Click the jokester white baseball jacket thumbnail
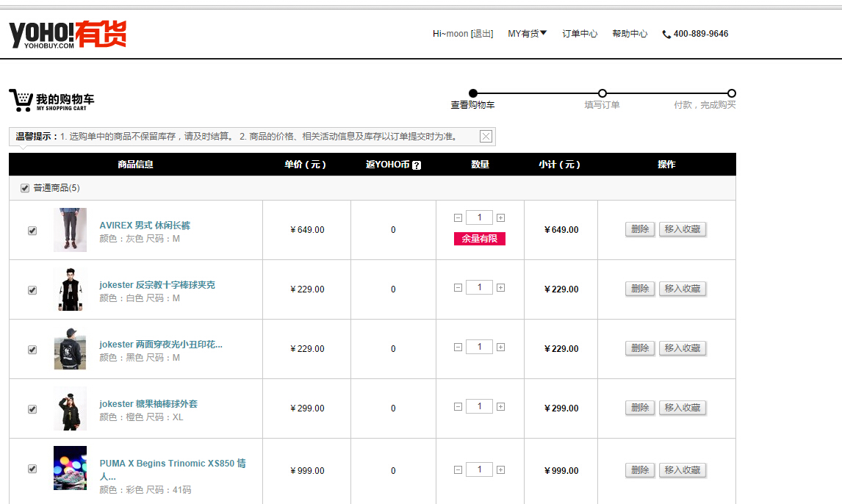The image size is (842, 504). 70,289
